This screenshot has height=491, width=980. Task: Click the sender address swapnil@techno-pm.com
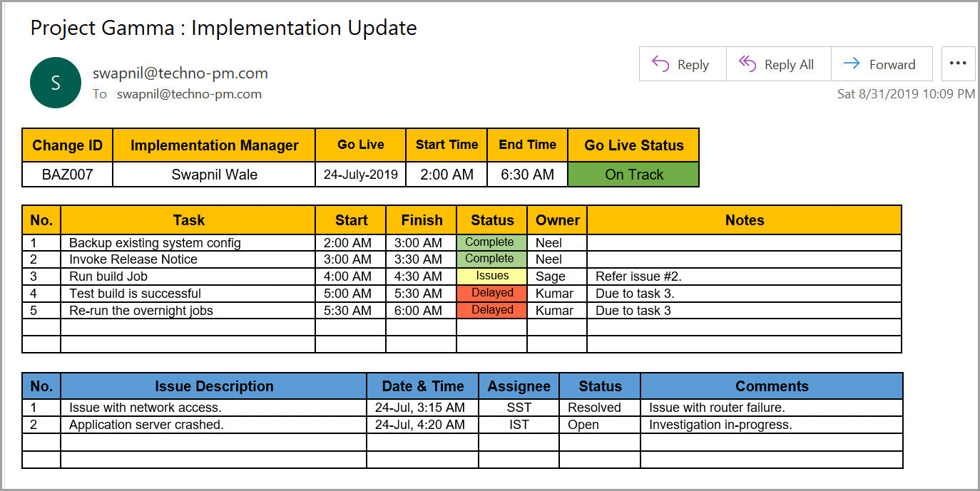click(x=180, y=73)
